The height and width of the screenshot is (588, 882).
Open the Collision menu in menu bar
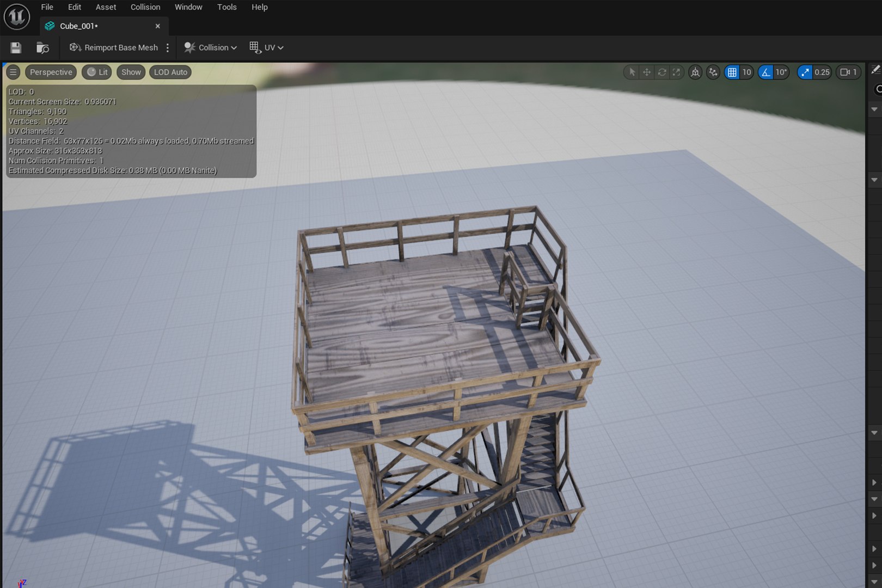(x=145, y=7)
